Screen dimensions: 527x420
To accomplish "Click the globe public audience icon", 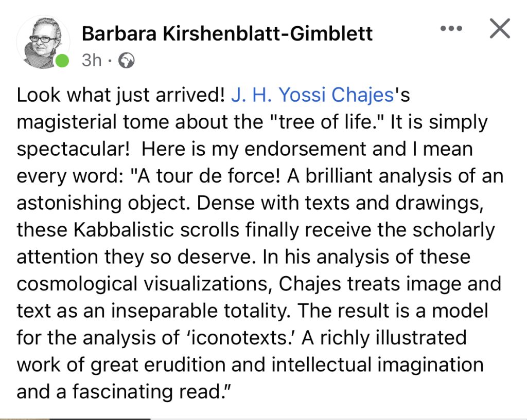I will pos(128,61).
